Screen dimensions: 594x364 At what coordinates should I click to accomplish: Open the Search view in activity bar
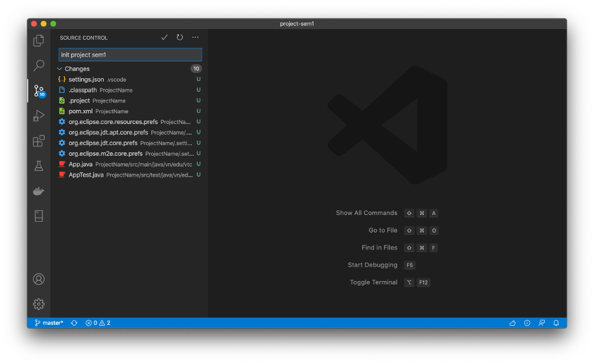click(x=38, y=65)
